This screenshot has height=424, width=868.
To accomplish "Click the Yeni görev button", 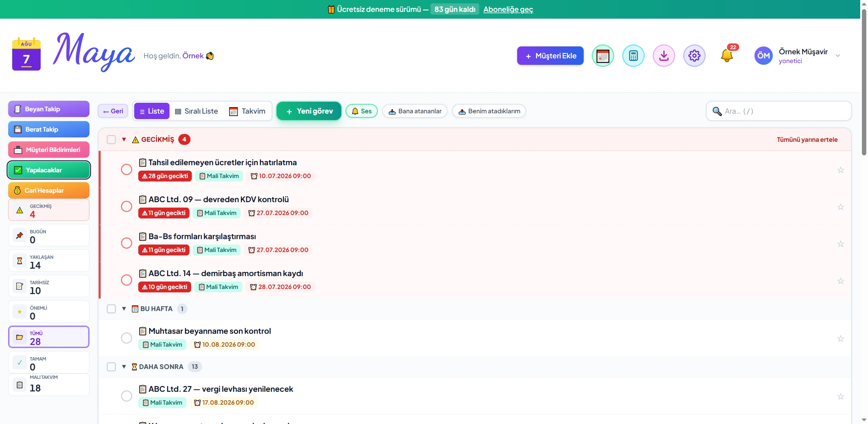I will 309,111.
